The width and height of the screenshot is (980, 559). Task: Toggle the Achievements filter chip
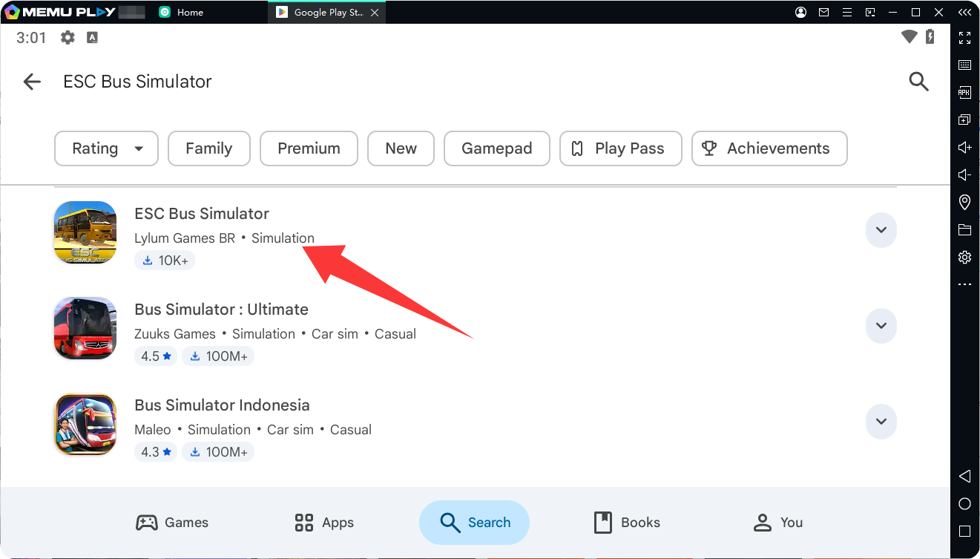click(769, 148)
